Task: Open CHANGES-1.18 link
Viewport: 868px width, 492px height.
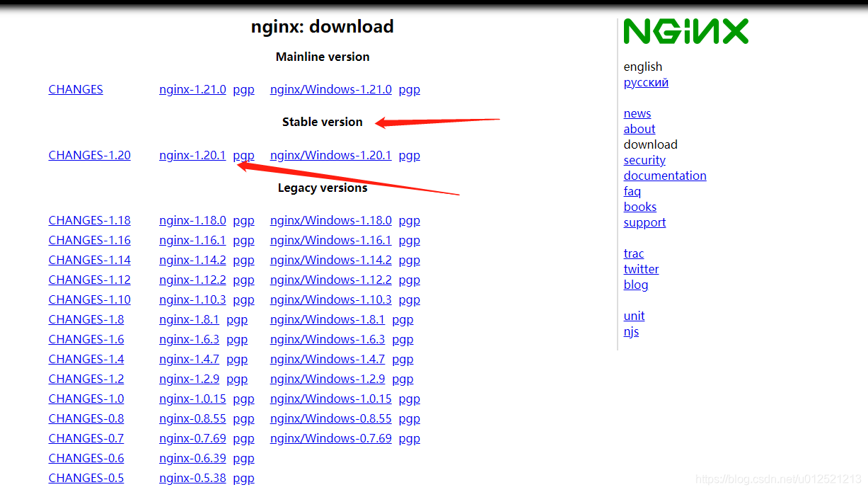Action: pyautogui.click(x=90, y=221)
